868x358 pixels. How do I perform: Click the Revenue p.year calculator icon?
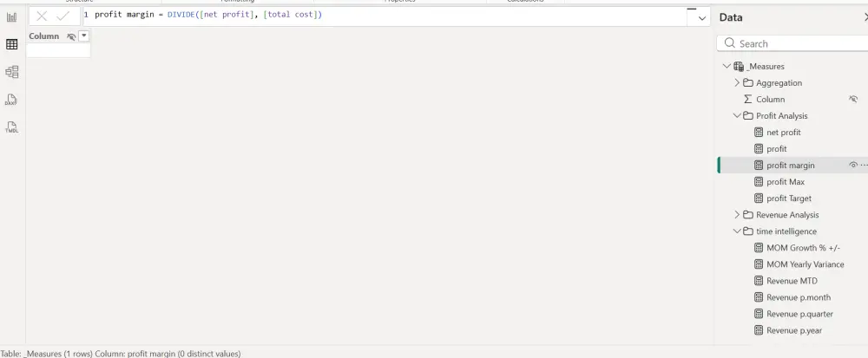[759, 330]
